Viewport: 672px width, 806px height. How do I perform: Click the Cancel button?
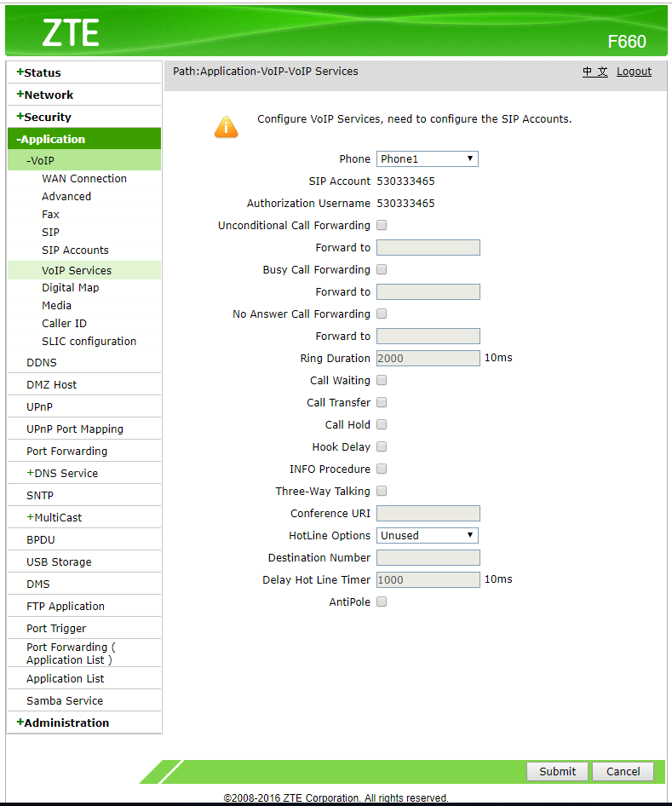point(623,771)
